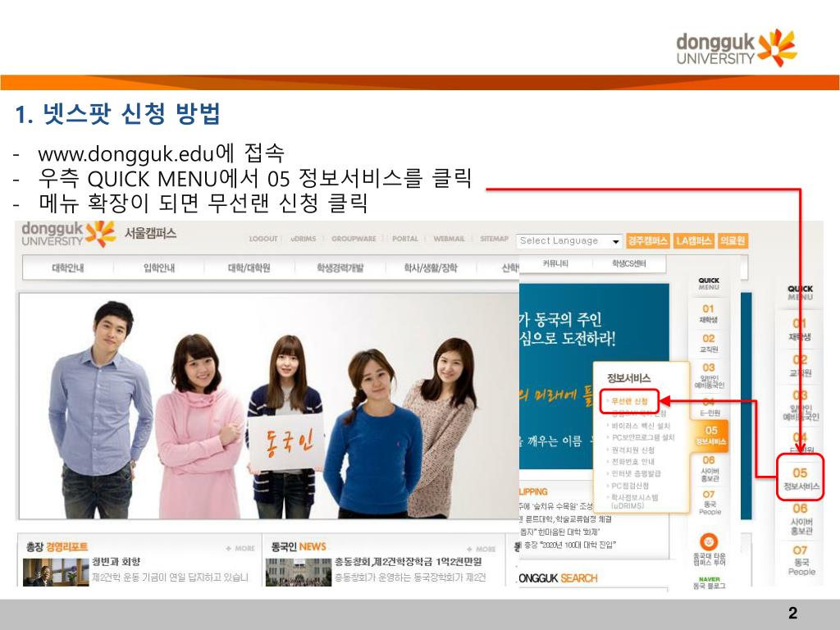Click the 동국인 NEWS section title
Image resolution: width=840 pixels, height=630 pixels.
point(299,547)
